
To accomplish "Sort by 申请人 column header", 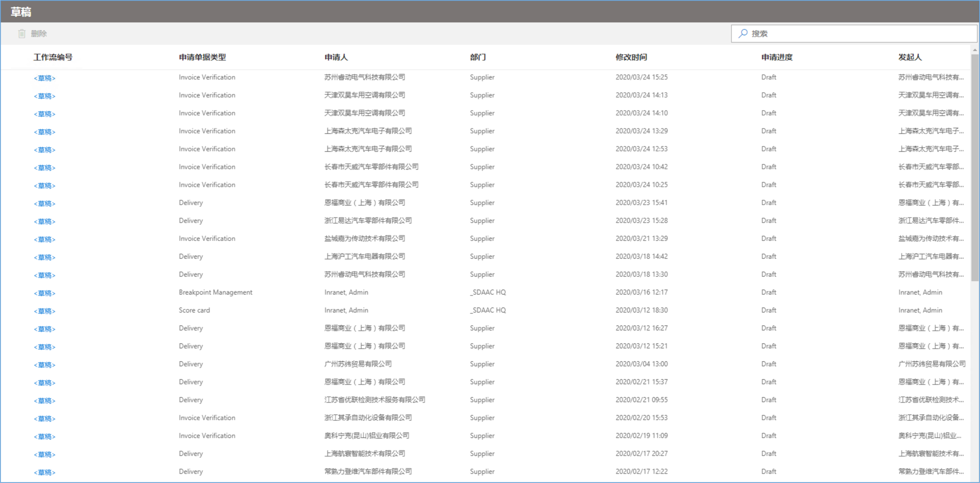I will [x=336, y=57].
